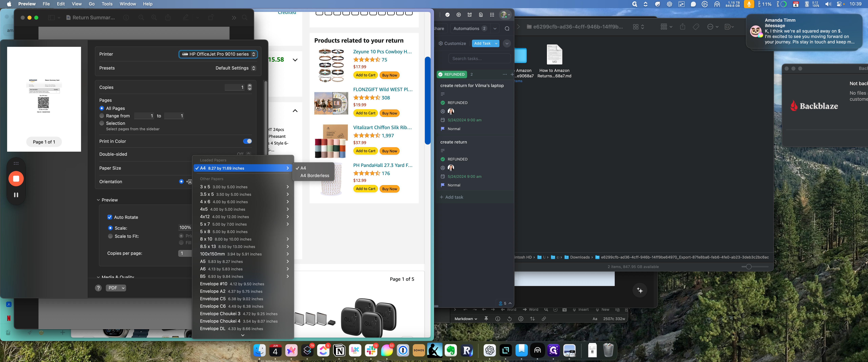The image size is (868, 362).
Task: Choose A4 Borderless from submenu
Action: click(x=315, y=176)
